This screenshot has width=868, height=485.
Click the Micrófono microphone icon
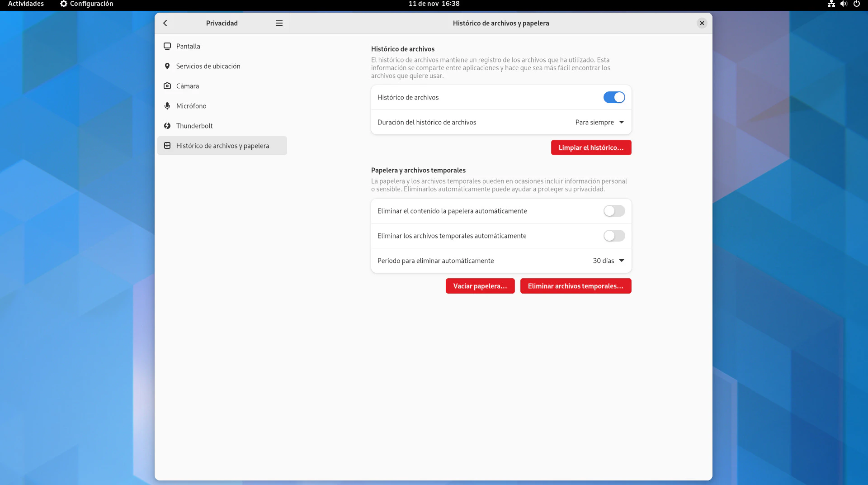click(x=167, y=106)
